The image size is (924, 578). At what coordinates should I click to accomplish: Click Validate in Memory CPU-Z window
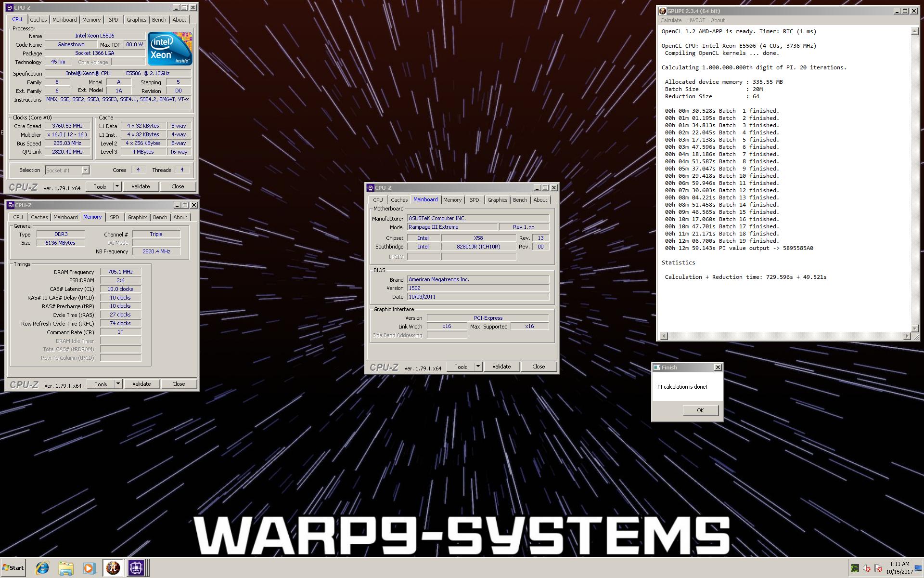coord(141,384)
